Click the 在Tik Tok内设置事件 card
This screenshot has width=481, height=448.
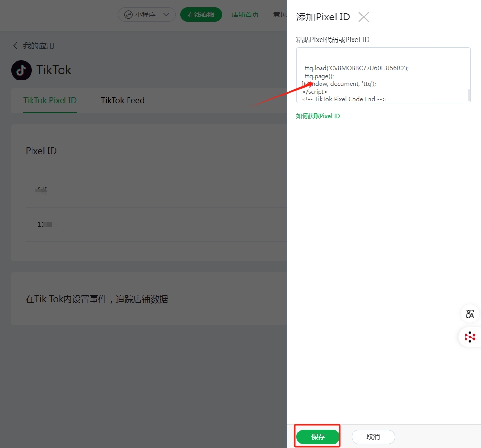pyautogui.click(x=149, y=299)
